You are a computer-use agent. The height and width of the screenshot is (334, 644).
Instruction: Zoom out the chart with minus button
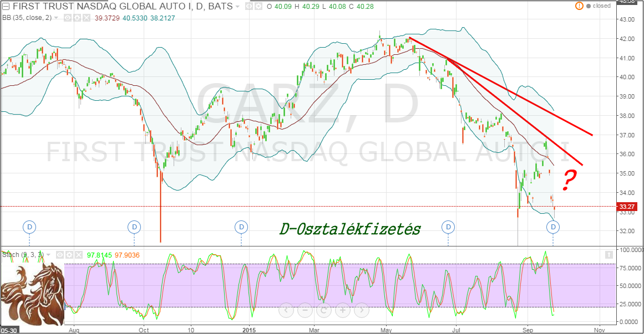pyautogui.click(x=305, y=310)
